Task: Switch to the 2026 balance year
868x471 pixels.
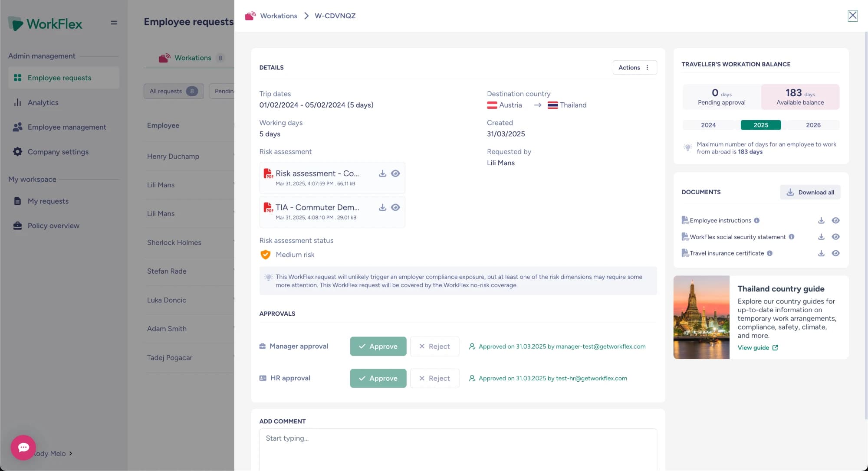Action: click(813, 125)
